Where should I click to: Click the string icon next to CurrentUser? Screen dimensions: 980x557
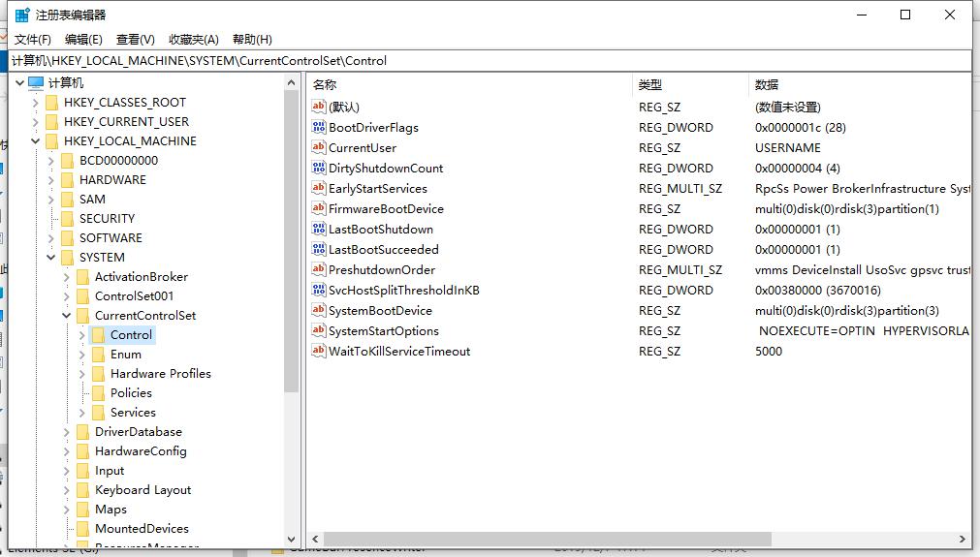point(319,147)
